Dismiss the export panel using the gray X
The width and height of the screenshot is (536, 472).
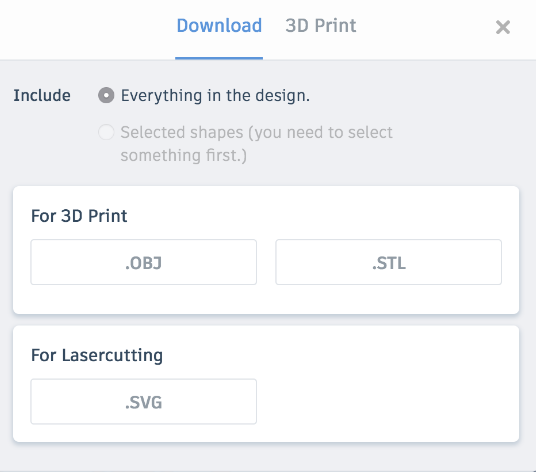(503, 27)
